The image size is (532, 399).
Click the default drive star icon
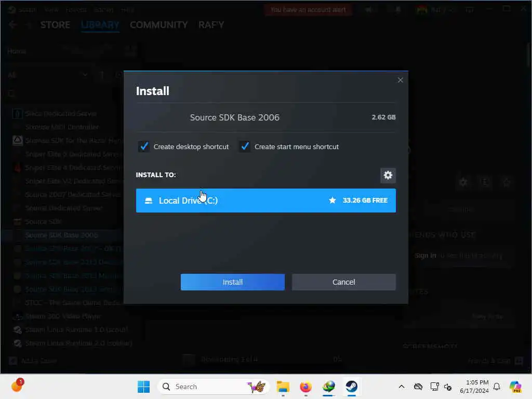point(332,201)
